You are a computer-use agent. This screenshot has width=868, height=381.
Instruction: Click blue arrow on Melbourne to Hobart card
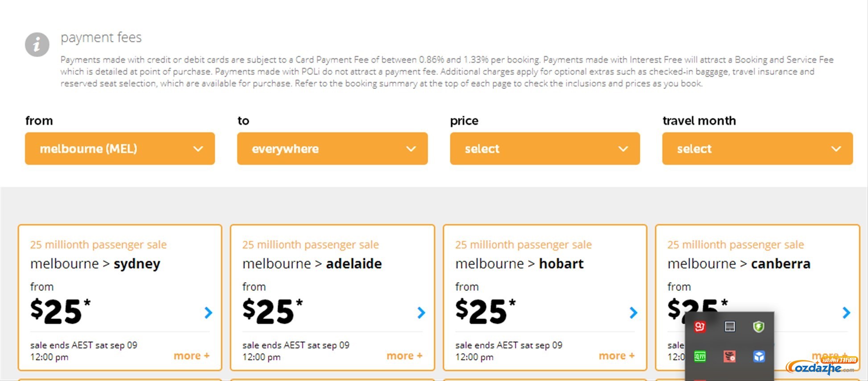click(633, 312)
